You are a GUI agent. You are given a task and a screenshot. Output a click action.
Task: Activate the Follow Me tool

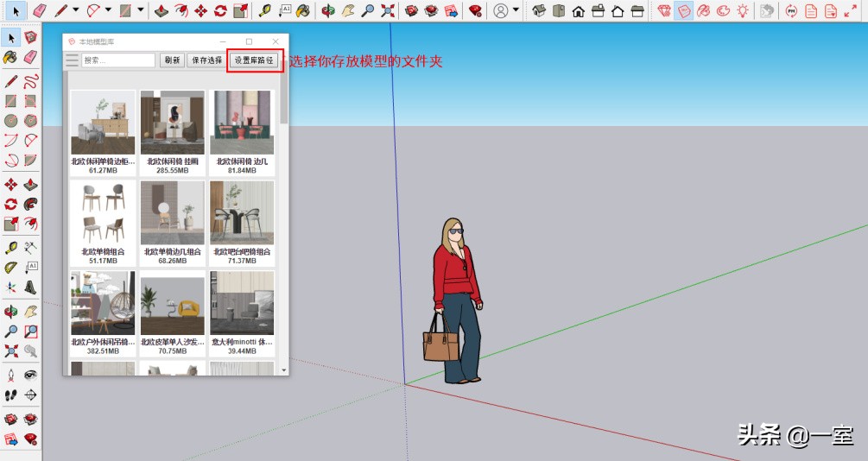pyautogui.click(x=30, y=204)
